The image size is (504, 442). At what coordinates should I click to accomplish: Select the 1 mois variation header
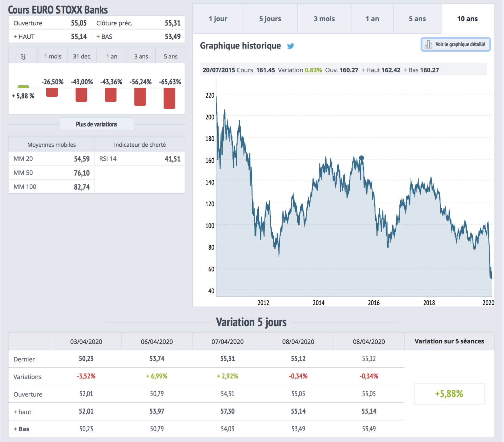point(53,56)
